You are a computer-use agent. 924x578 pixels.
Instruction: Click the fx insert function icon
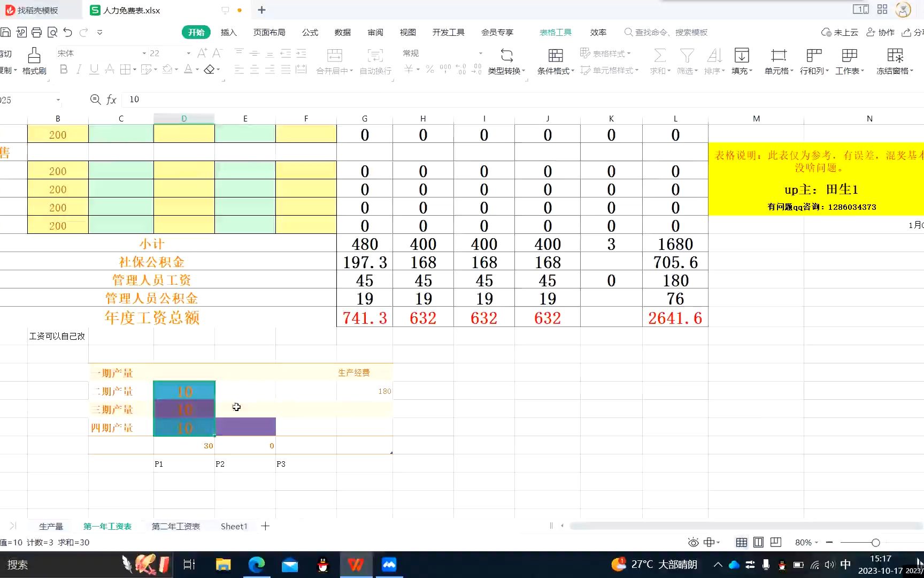coord(111,99)
